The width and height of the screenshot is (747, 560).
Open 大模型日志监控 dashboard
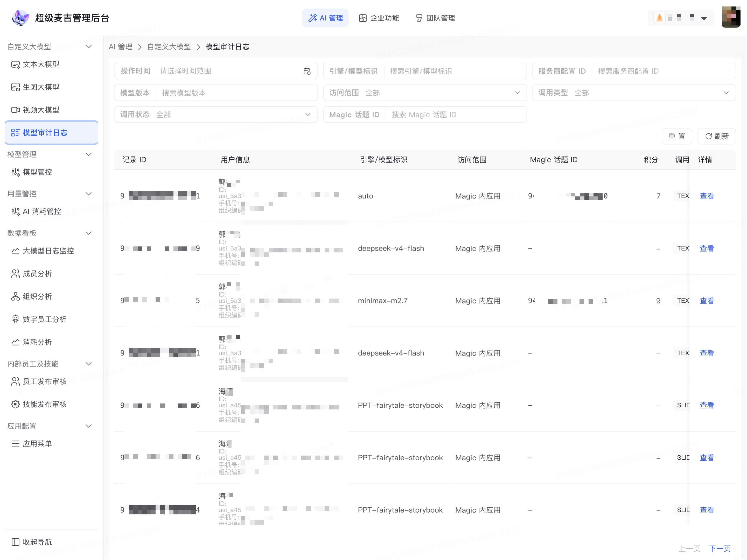(x=51, y=251)
